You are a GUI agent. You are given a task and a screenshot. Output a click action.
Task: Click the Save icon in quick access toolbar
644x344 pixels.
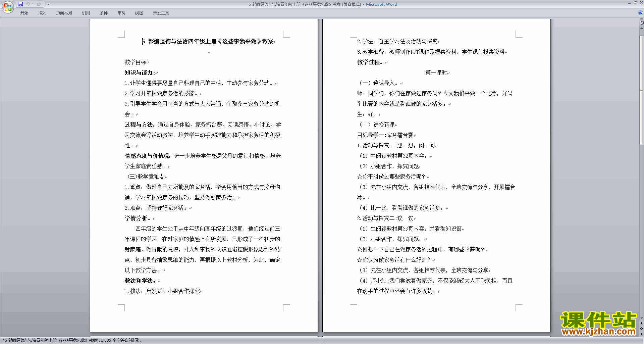click(20, 4)
